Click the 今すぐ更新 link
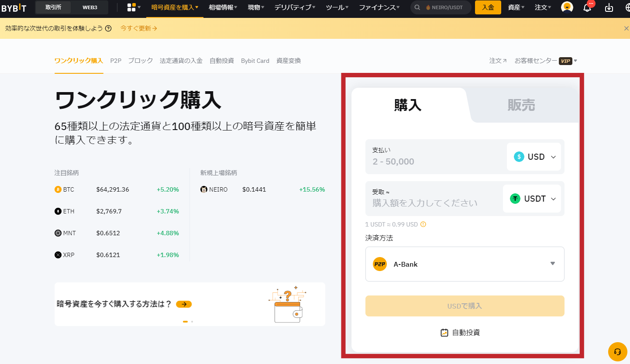This screenshot has width=630, height=364. tap(139, 28)
